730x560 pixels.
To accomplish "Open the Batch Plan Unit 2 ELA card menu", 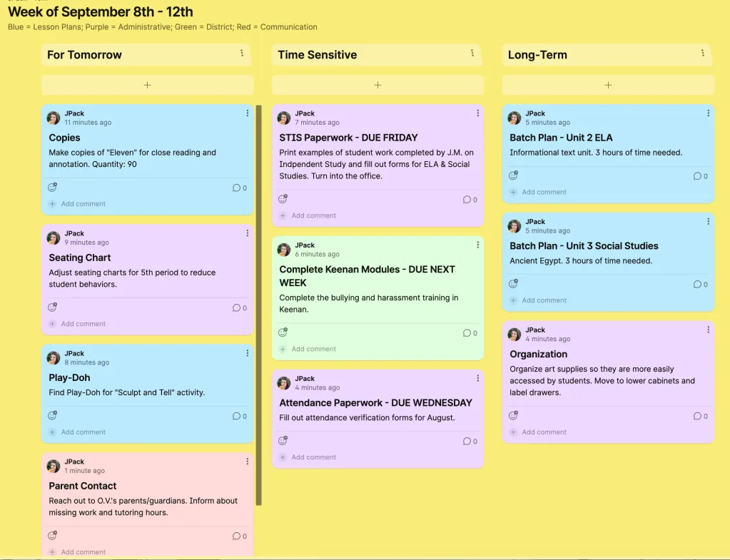I will (708, 113).
